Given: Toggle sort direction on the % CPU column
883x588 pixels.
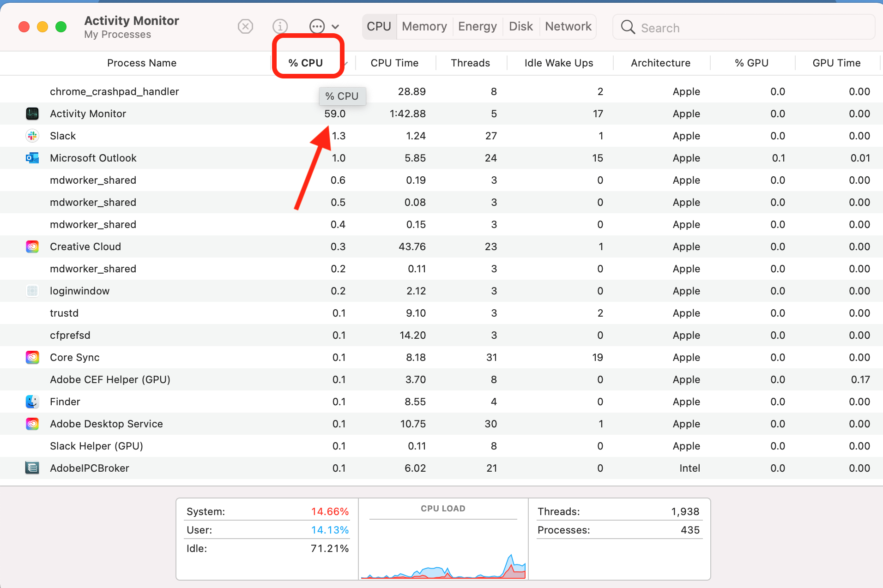Looking at the screenshot, I should [x=307, y=63].
